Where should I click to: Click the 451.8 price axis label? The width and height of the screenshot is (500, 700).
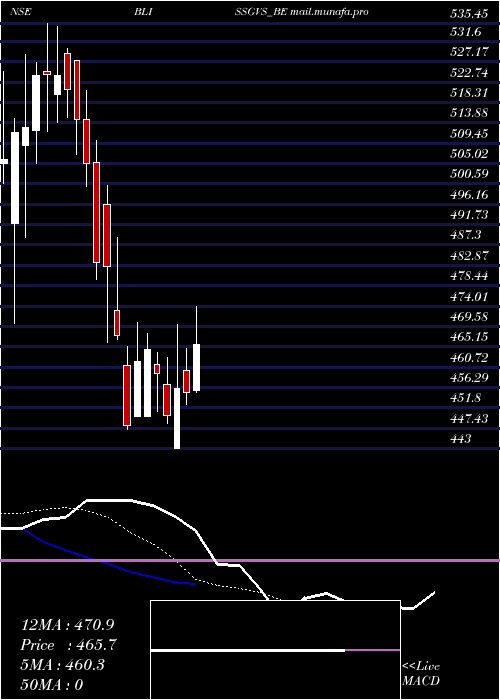pos(465,398)
